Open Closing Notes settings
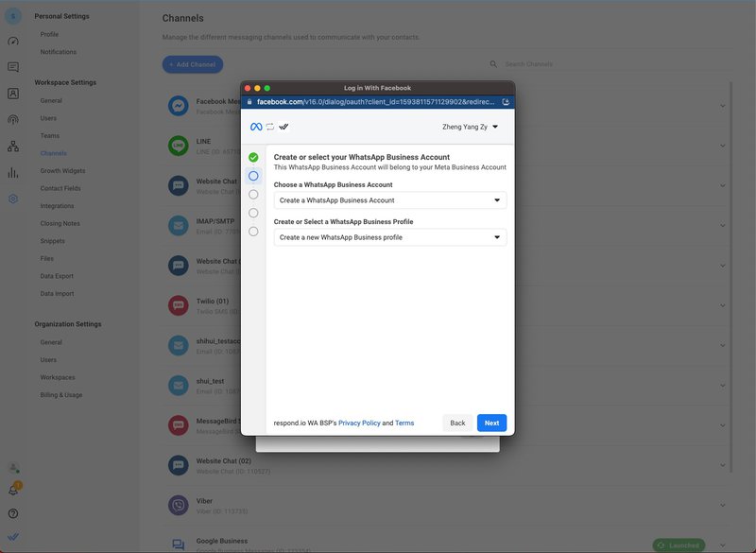Image resolution: width=756 pixels, height=553 pixels. tap(60, 224)
